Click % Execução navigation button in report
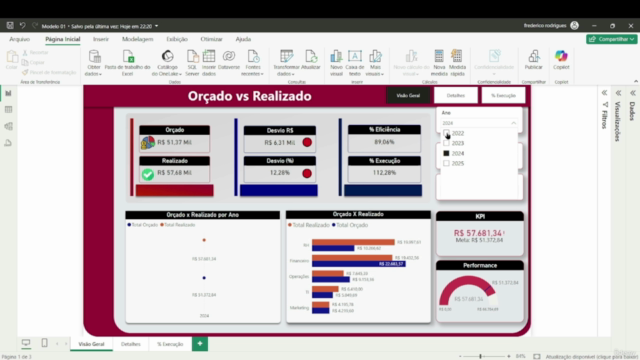This screenshot has width=640, height=360. 503,96
